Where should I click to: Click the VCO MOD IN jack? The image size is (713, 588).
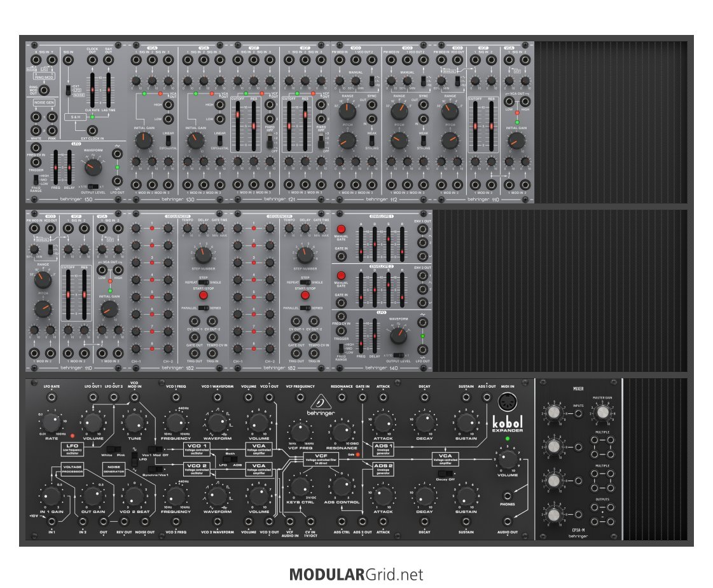tap(135, 397)
